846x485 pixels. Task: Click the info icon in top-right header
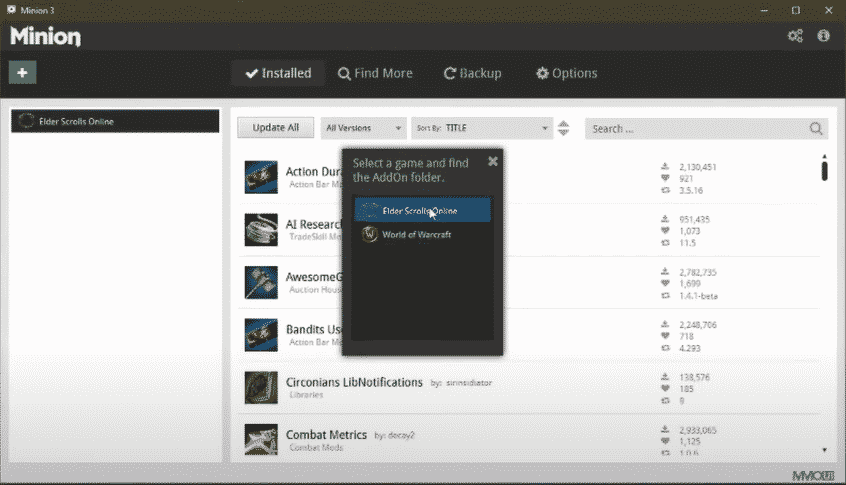[824, 36]
